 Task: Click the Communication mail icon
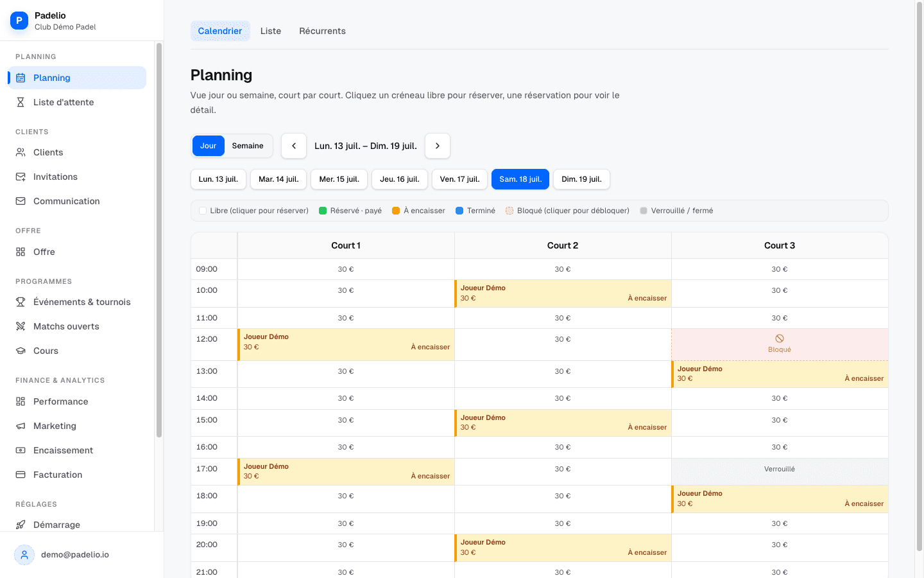point(21,201)
